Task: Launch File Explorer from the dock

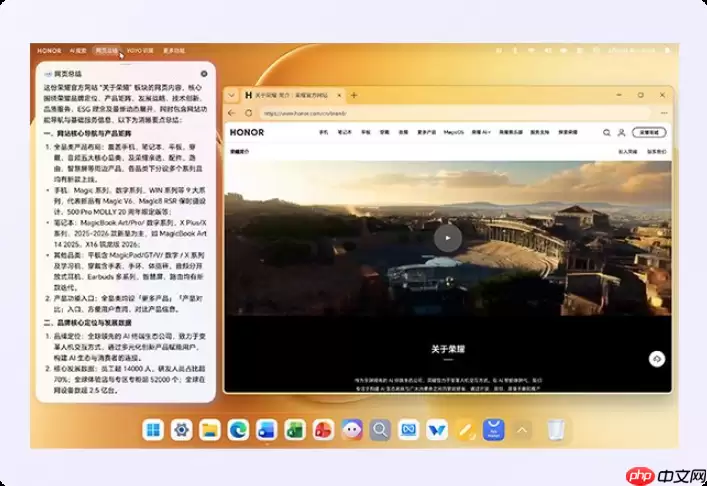Action: 210,430
